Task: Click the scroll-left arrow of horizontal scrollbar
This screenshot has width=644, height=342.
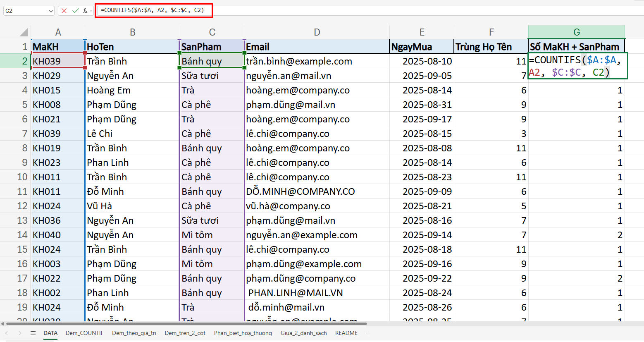Action: pyautogui.click(x=2, y=324)
